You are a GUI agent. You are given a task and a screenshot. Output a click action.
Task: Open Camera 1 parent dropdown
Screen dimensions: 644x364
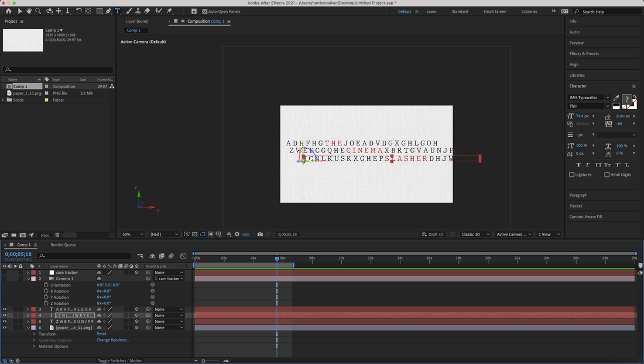pyautogui.click(x=169, y=279)
